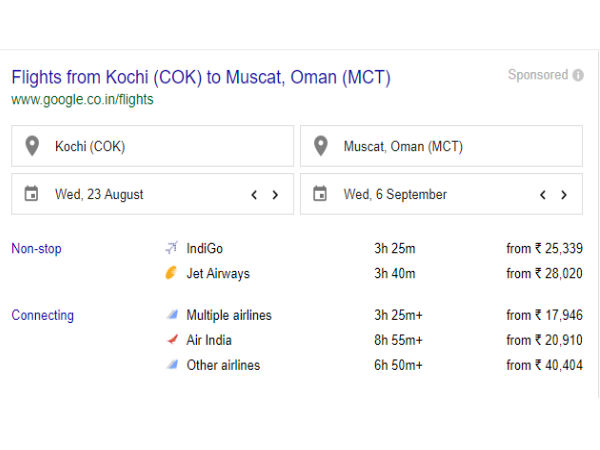Click the Multiple airlines price from ₹ 17,946
600x450 pixels.
pyautogui.click(x=544, y=315)
